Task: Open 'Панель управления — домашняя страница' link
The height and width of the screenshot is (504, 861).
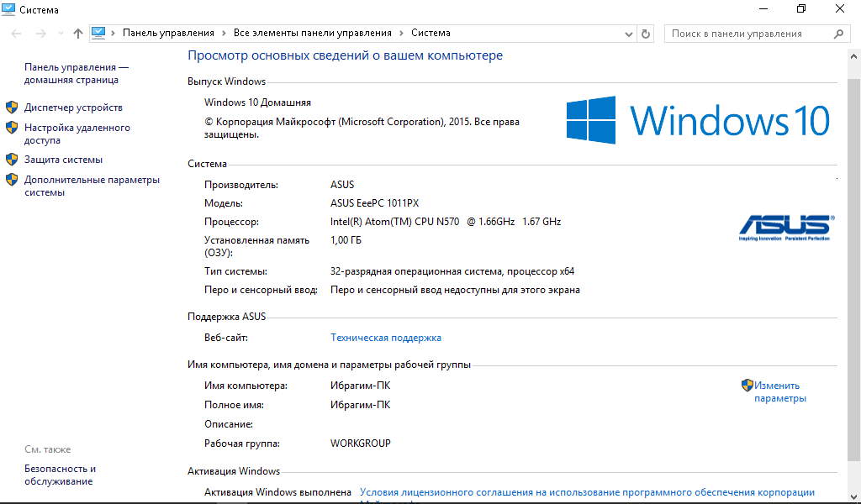Action: [77, 73]
